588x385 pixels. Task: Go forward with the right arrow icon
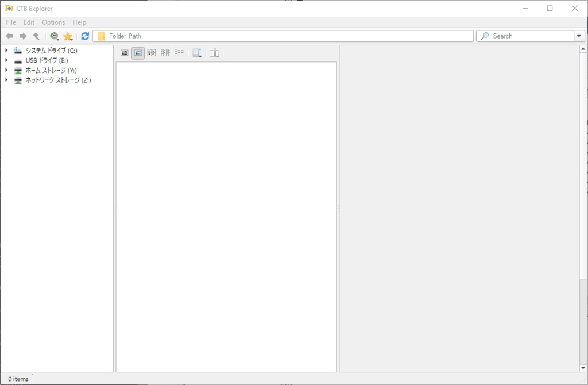[x=23, y=36]
